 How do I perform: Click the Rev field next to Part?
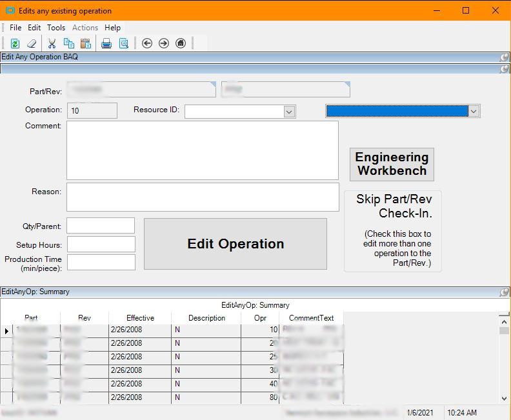pyautogui.click(x=286, y=89)
